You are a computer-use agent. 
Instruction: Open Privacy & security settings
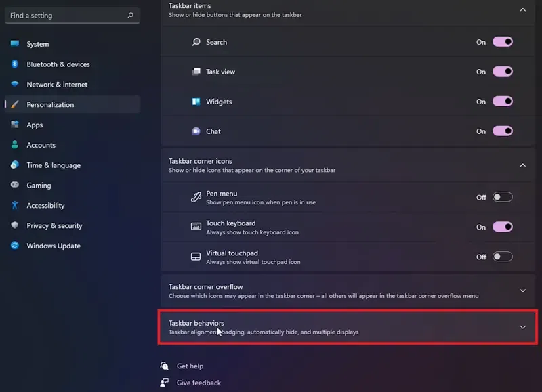tap(72, 225)
